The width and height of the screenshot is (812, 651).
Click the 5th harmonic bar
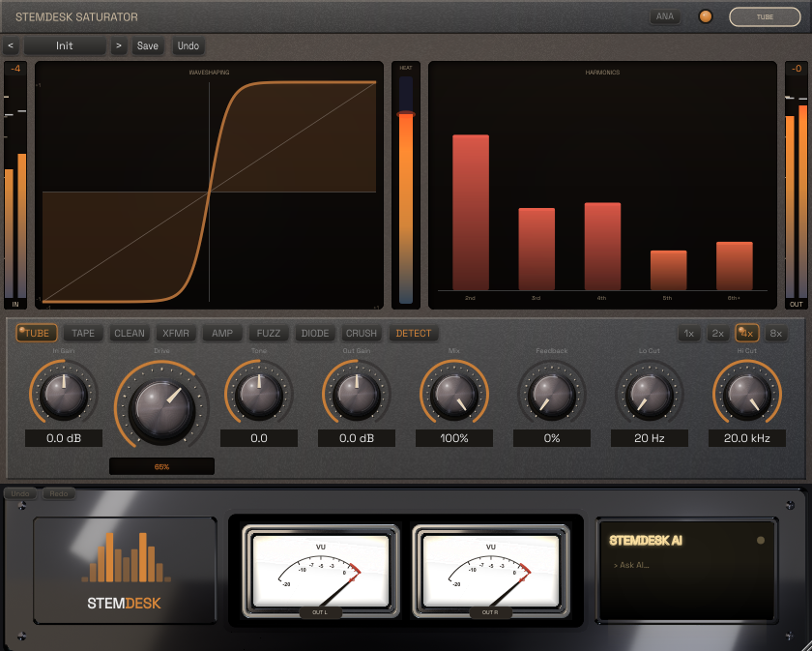[669, 271]
